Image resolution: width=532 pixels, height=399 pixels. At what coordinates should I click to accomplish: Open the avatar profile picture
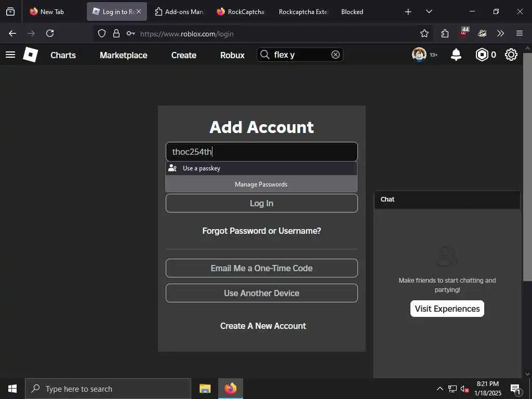[x=419, y=55]
